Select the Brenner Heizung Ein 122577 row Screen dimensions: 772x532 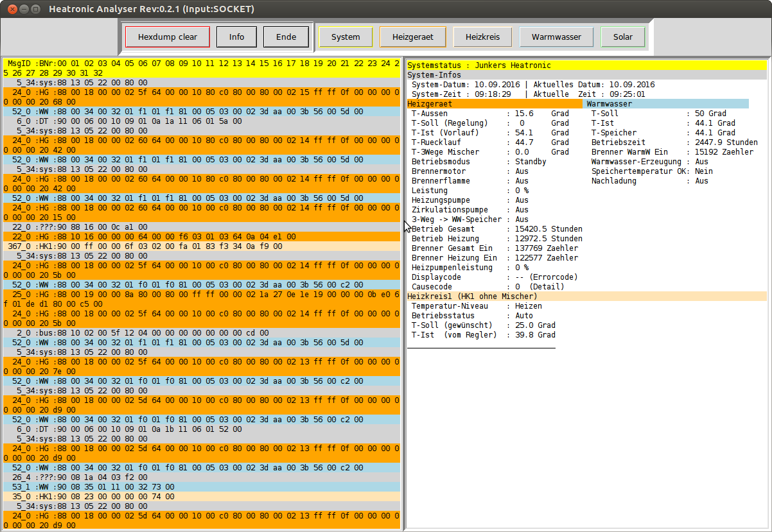[x=495, y=258]
